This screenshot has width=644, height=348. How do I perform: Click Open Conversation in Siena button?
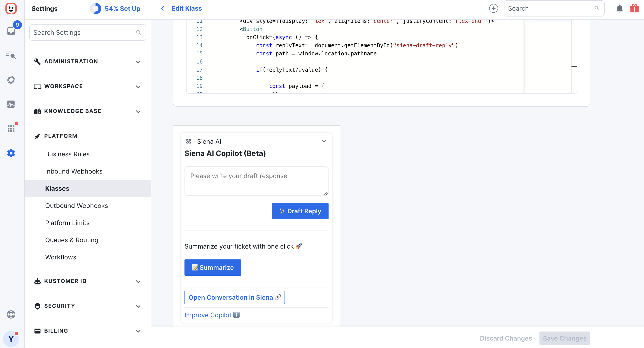(234, 297)
